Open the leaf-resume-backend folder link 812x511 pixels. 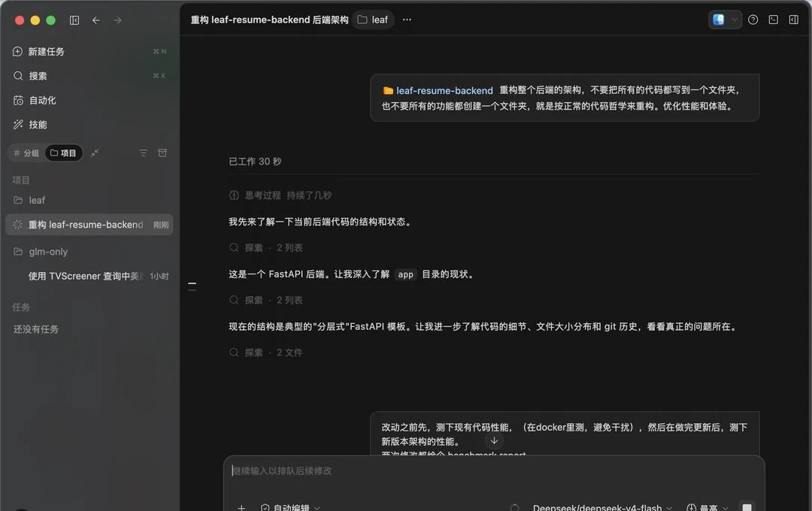[x=438, y=91]
